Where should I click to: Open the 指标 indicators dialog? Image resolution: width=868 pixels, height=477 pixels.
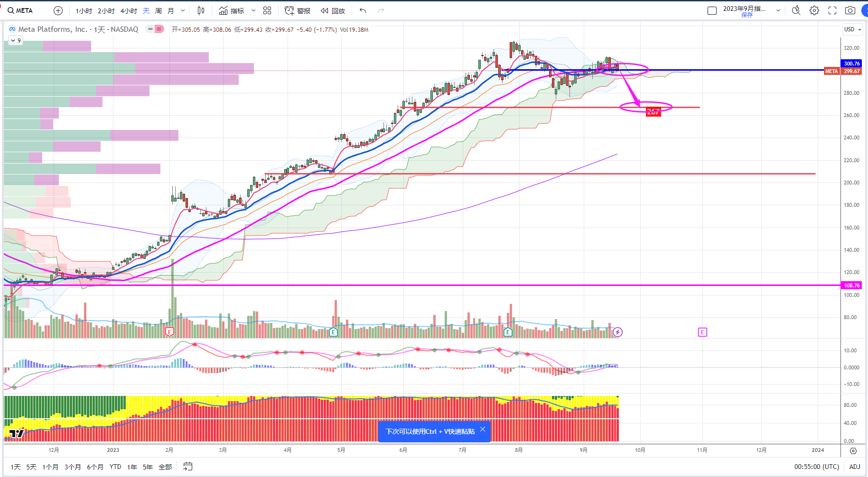tap(232, 10)
